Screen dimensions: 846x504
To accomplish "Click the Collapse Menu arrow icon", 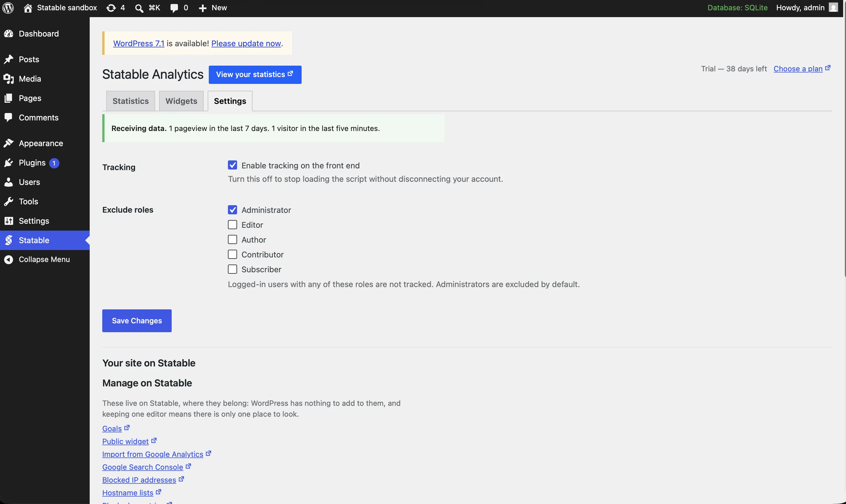I will (x=9, y=259).
